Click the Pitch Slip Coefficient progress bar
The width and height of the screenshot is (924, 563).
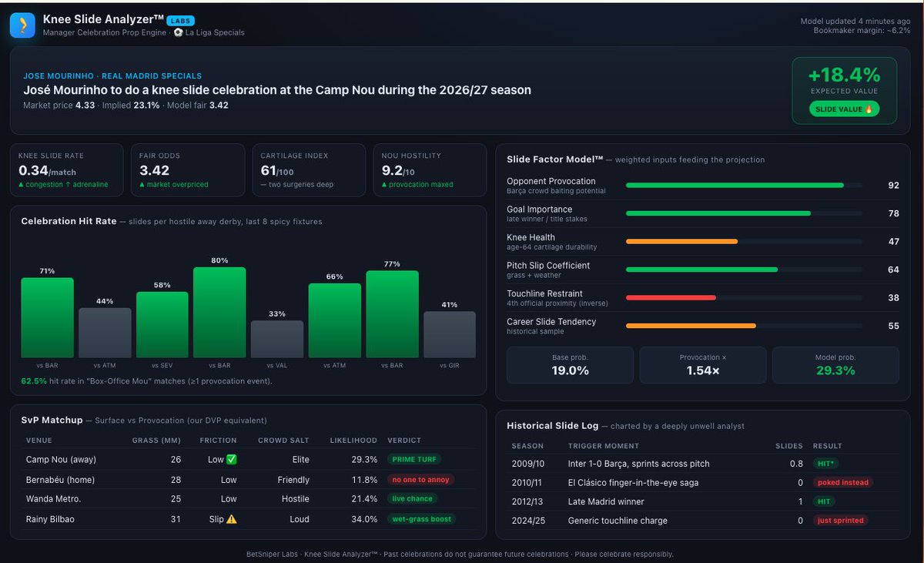tap(744, 270)
